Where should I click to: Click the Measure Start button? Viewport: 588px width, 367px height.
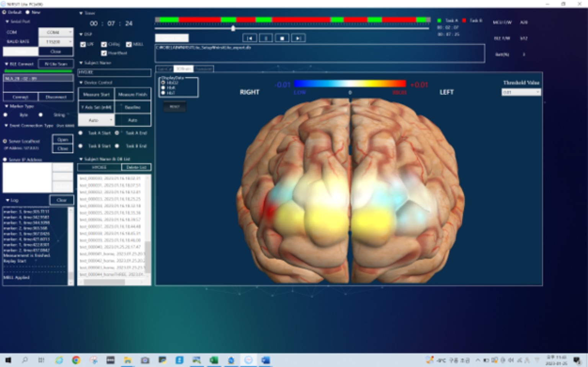96,95
